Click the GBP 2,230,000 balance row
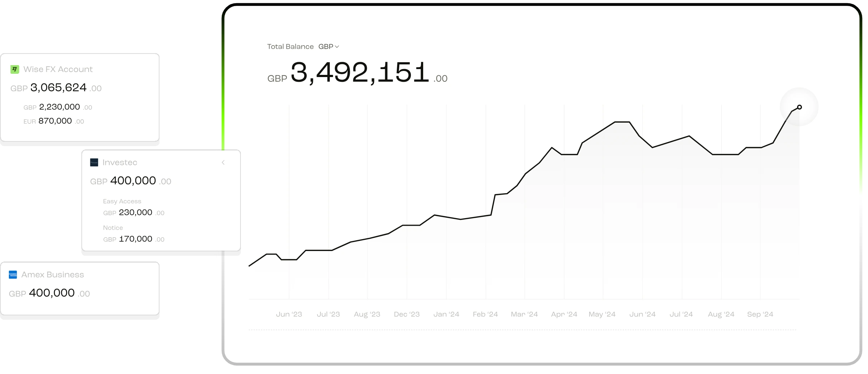This screenshot has width=868, height=374. [x=58, y=107]
